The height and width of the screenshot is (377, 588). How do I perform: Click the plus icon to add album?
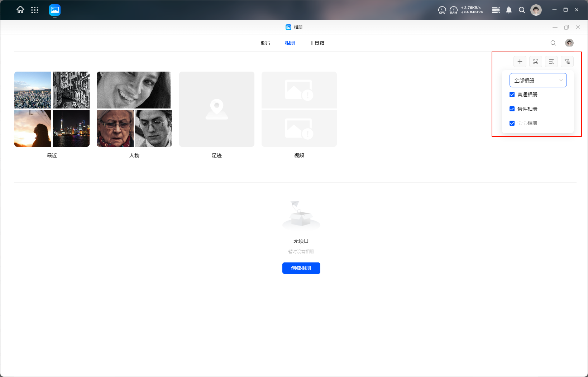tap(520, 62)
